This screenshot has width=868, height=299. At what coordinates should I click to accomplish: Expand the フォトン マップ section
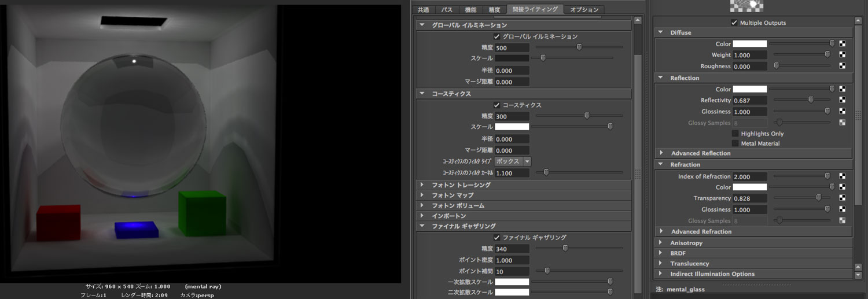click(x=422, y=195)
